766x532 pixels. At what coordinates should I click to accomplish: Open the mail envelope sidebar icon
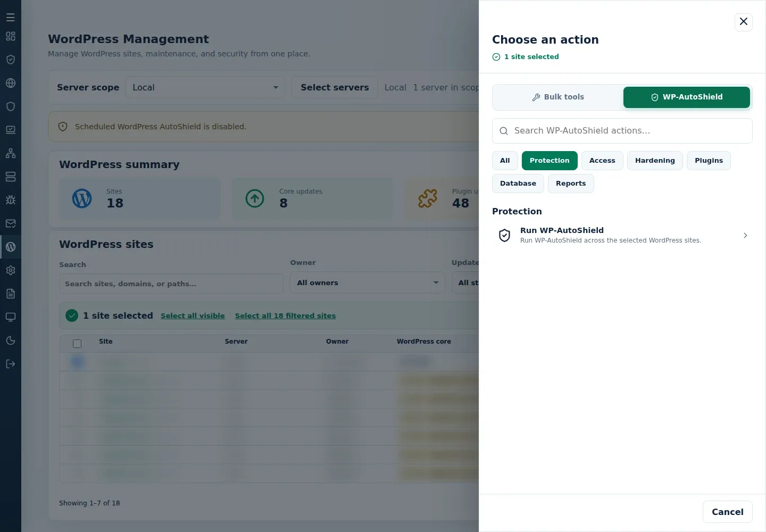click(x=11, y=223)
